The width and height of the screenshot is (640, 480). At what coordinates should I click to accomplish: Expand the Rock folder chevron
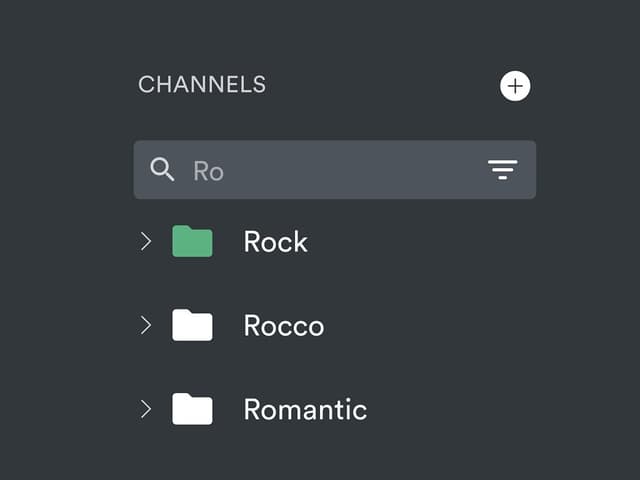point(146,241)
